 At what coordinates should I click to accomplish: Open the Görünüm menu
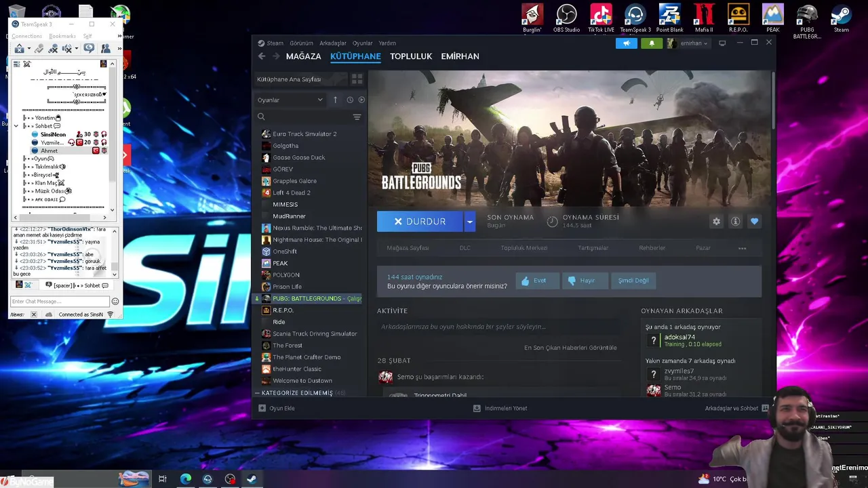[301, 43]
